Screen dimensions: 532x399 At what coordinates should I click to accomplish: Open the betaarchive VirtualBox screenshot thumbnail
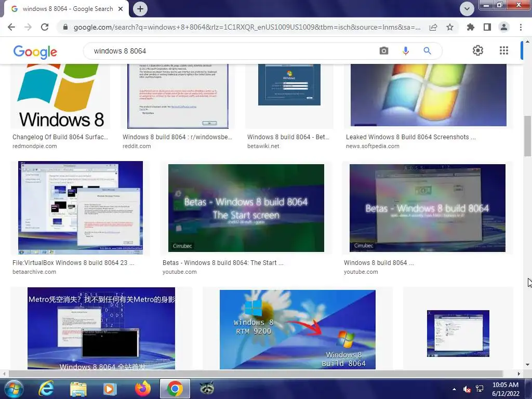[81, 208]
